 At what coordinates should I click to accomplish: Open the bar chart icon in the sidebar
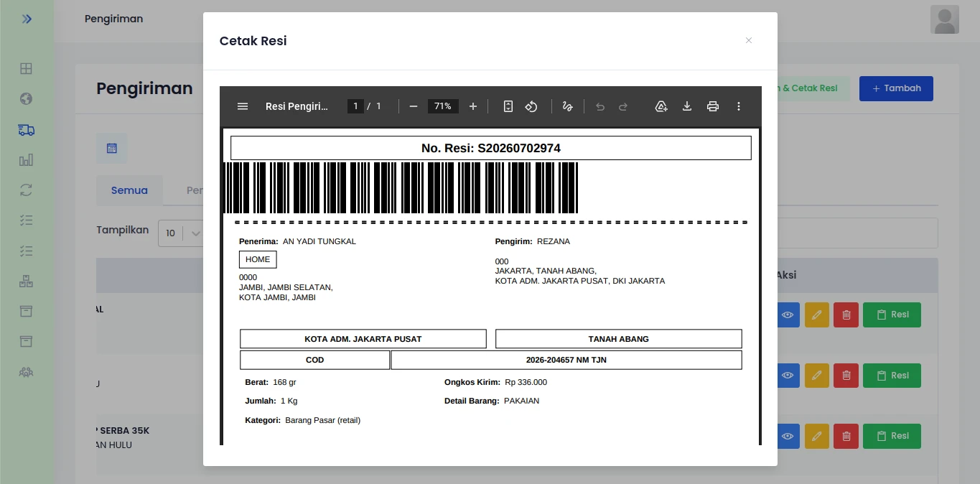(x=26, y=160)
